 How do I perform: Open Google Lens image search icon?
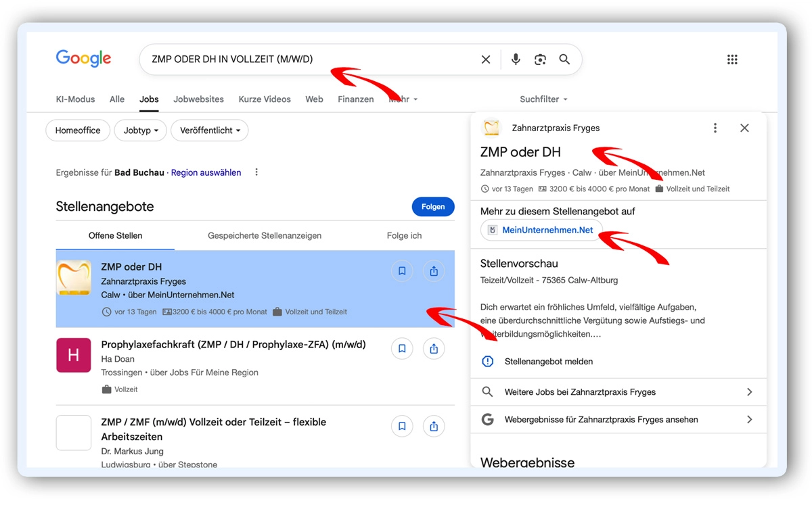pyautogui.click(x=540, y=59)
